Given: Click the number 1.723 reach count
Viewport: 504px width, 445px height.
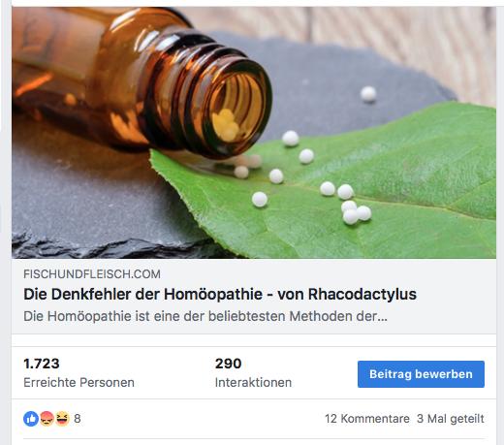Looking at the screenshot, I should [42, 364].
